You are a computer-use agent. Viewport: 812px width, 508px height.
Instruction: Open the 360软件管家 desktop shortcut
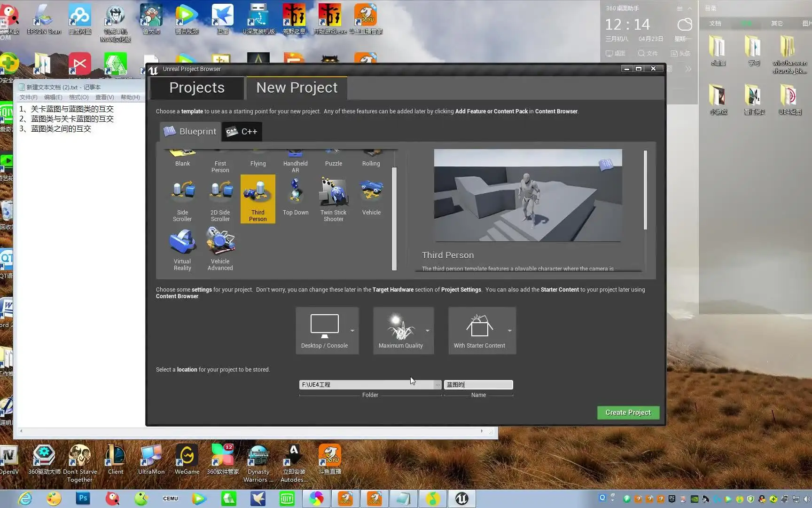223,460
